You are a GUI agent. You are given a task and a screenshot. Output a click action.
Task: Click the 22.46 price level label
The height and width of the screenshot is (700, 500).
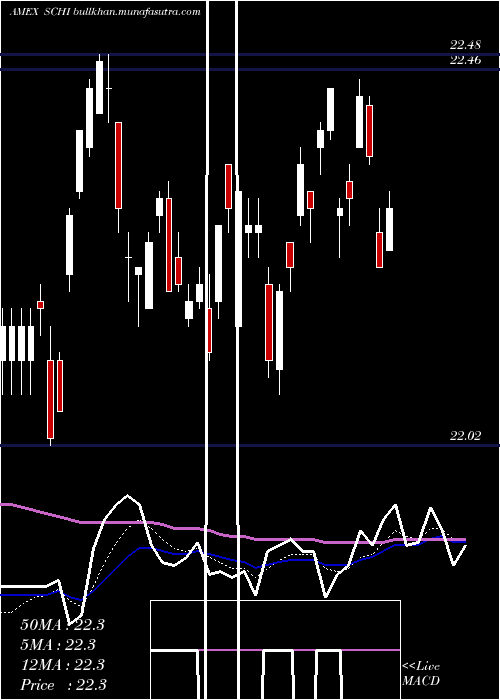[465, 60]
